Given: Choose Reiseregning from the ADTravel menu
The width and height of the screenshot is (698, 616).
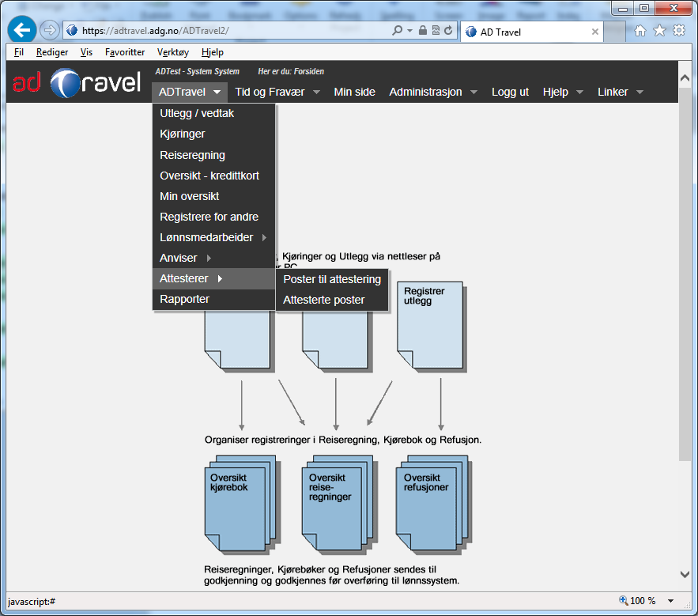Looking at the screenshot, I should (x=192, y=155).
